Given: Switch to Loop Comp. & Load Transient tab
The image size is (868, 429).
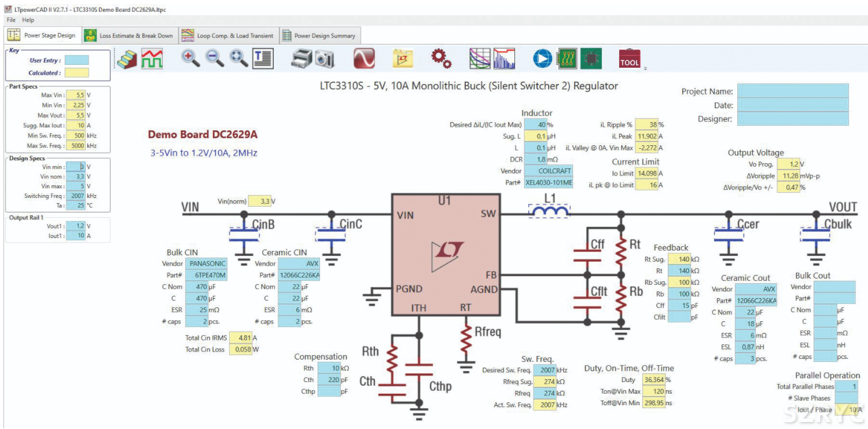Looking at the screenshot, I should click(227, 35).
